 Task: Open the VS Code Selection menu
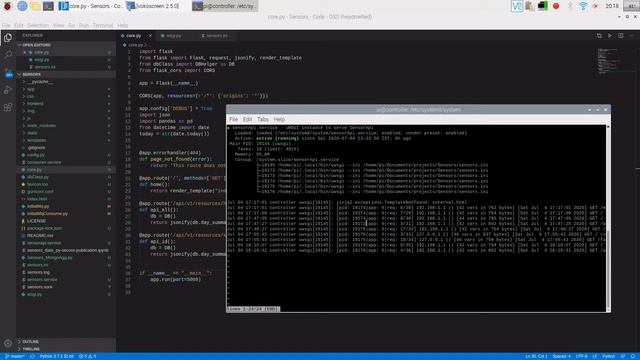(x=38, y=25)
